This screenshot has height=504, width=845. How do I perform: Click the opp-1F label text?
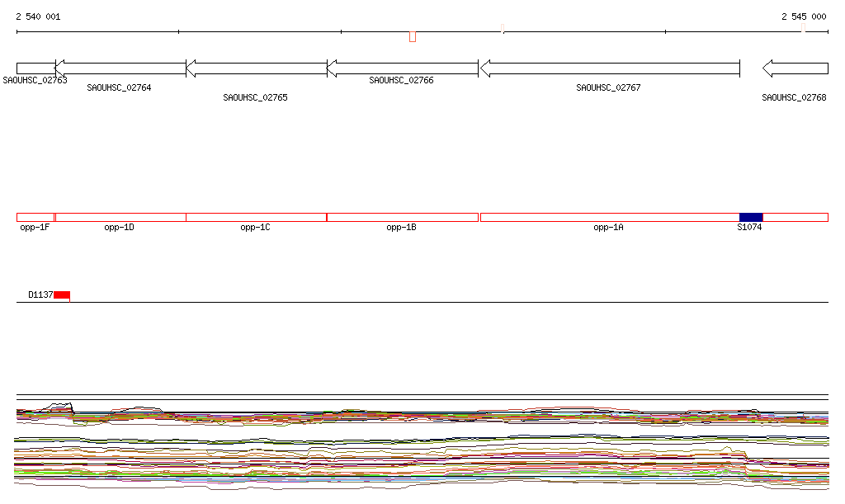tap(35, 227)
